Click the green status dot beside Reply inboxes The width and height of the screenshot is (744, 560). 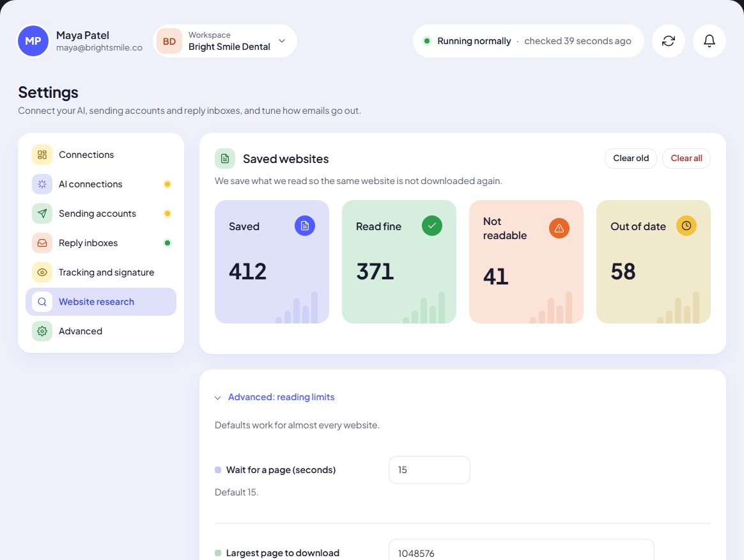[167, 243]
